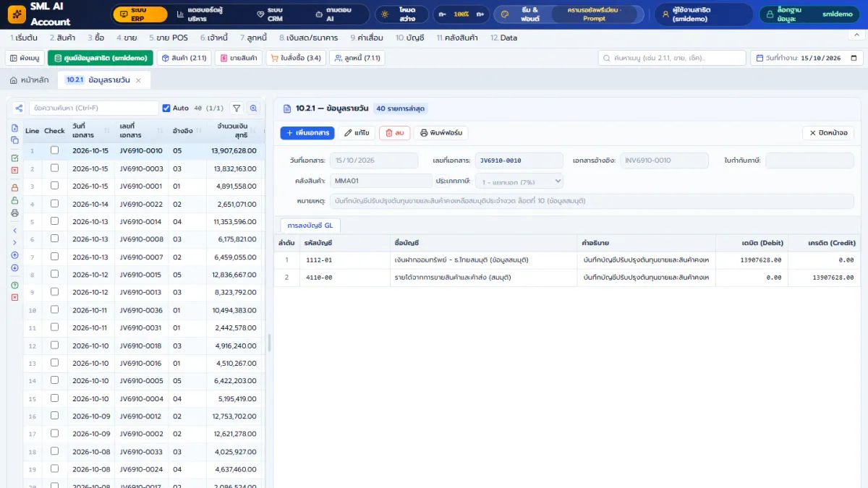Viewport: 868px width, 488px height.
Task: Sort by จำนวนเงินสุทธิ column header
Action: pyautogui.click(x=234, y=131)
